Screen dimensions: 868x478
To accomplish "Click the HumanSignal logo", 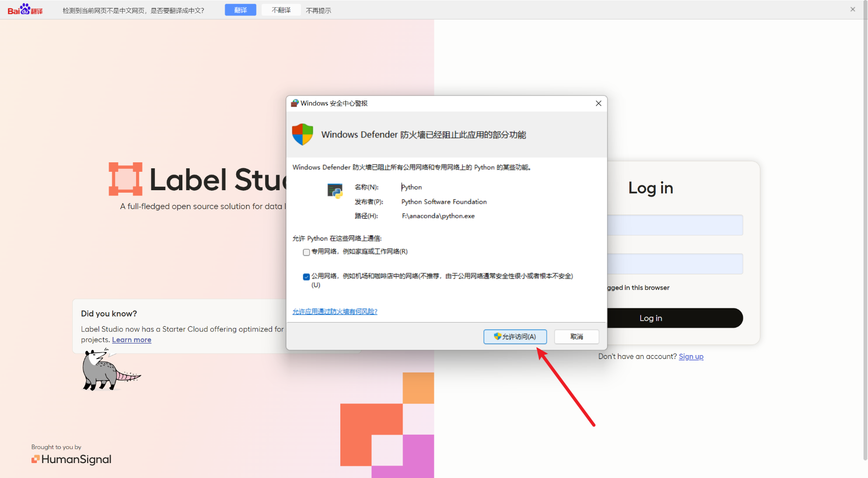I will [71, 459].
